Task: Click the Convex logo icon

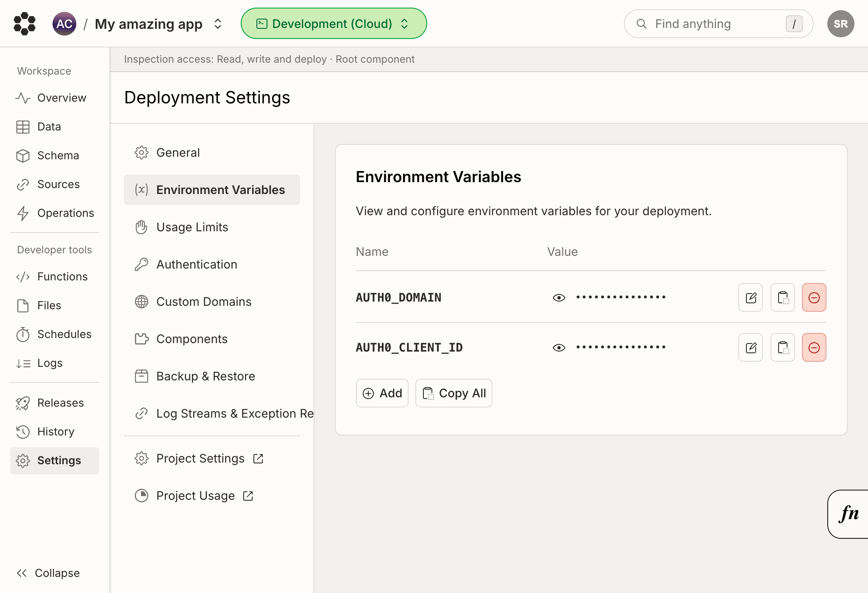Action: click(25, 24)
